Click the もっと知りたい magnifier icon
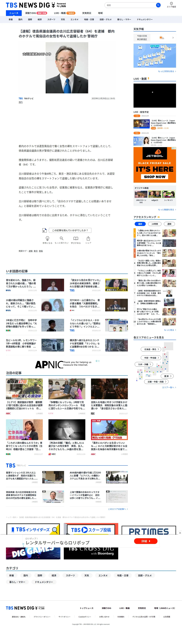Screen dimensions: 182x644 pos(62,238)
